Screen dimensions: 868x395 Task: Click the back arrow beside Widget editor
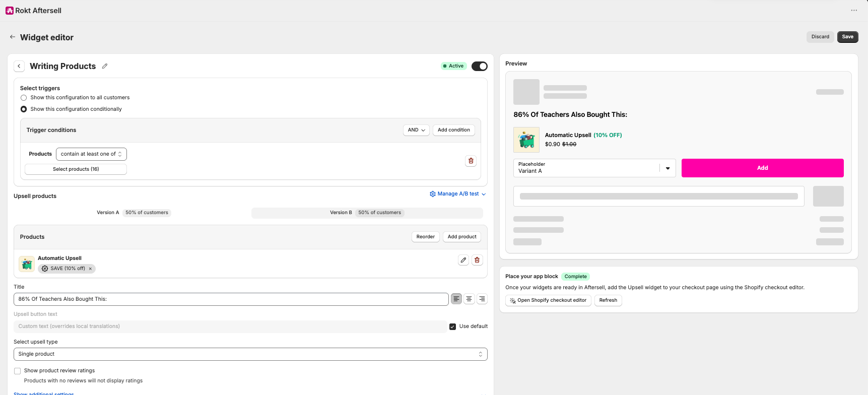[x=13, y=37]
